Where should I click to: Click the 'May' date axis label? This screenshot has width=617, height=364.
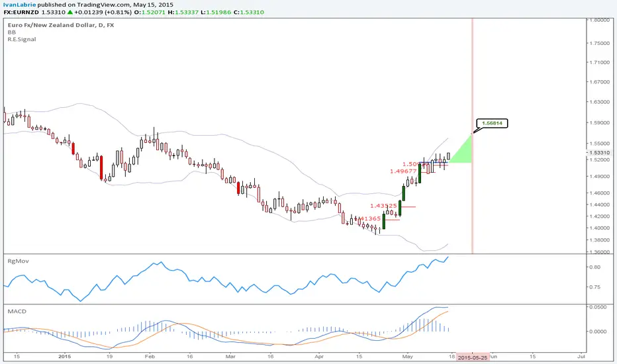[407, 357]
